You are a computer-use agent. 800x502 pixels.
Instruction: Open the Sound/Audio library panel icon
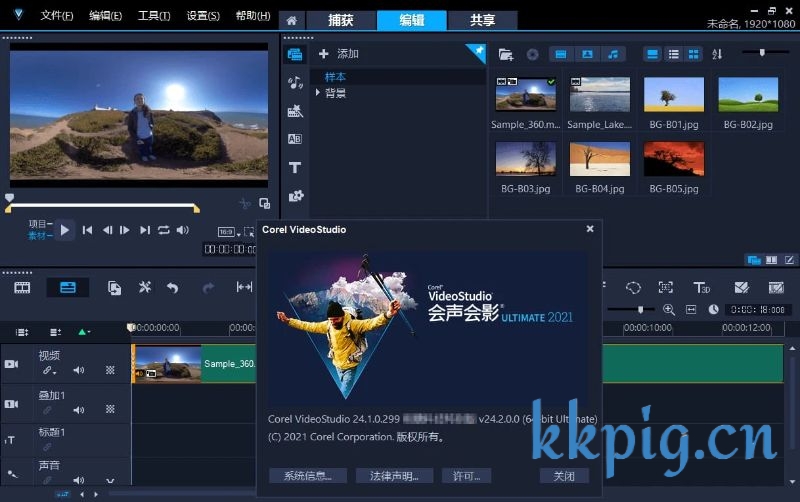[x=295, y=82]
